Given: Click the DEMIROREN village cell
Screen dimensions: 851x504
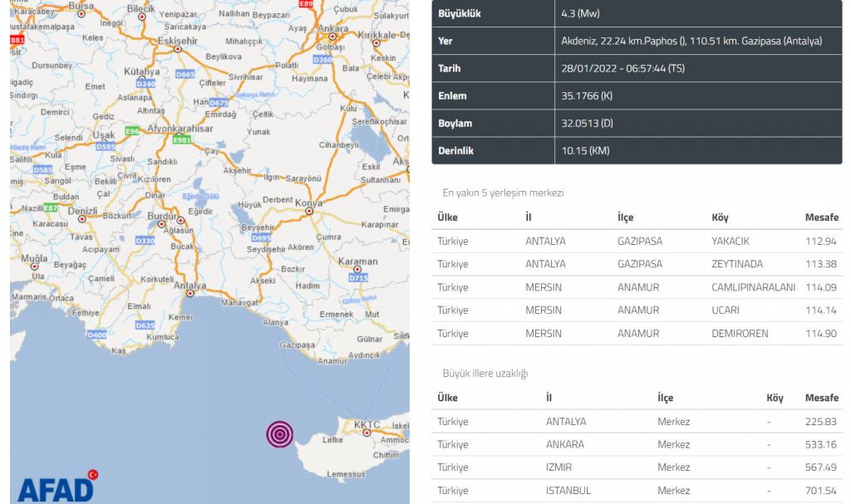Looking at the screenshot, I should click(x=740, y=333).
